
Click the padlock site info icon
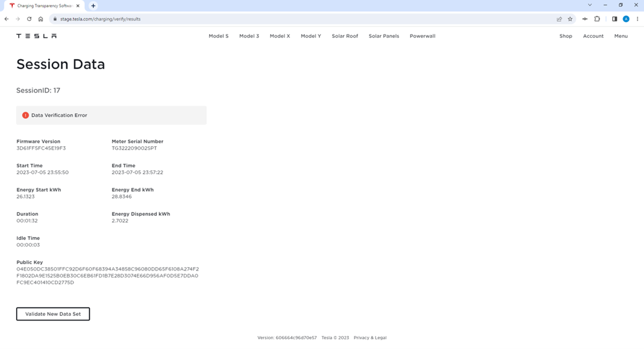click(x=55, y=19)
